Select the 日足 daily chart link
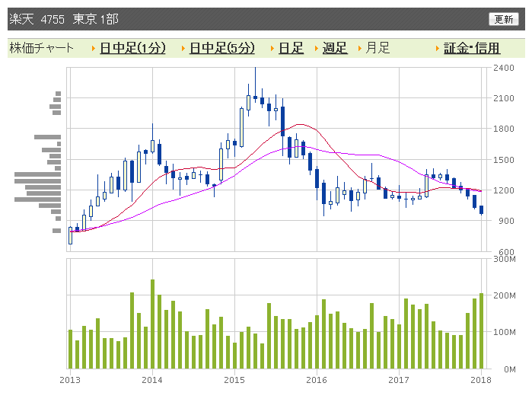This screenshot has height=399, width=532. click(291, 49)
